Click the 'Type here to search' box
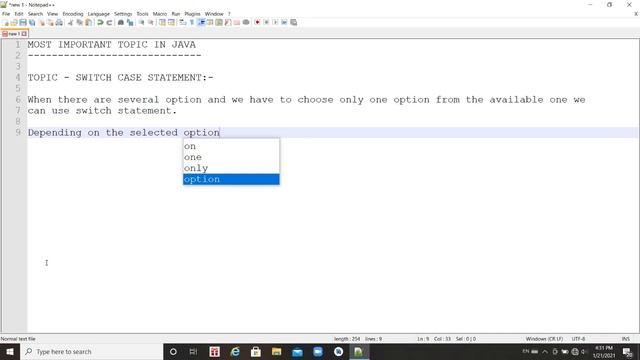 coord(91,351)
